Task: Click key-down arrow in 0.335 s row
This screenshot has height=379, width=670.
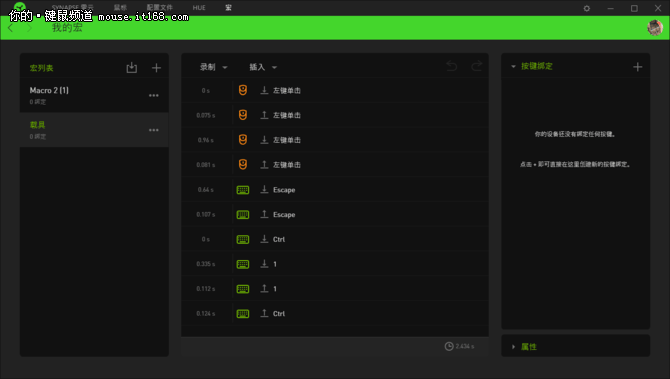Action: (x=264, y=264)
